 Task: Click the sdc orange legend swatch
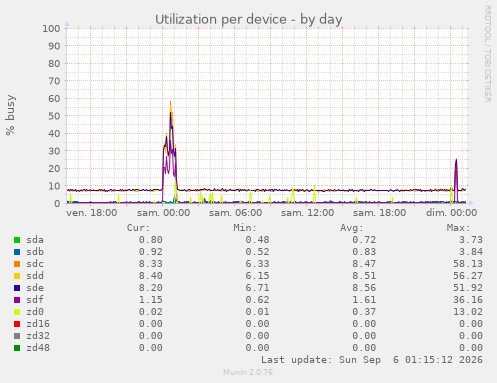(x=17, y=264)
